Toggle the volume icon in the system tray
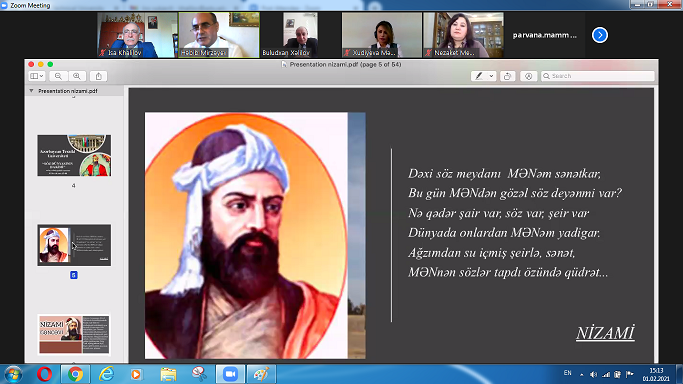Screen dimensions: 683x384 pyautogui.click(x=593, y=374)
